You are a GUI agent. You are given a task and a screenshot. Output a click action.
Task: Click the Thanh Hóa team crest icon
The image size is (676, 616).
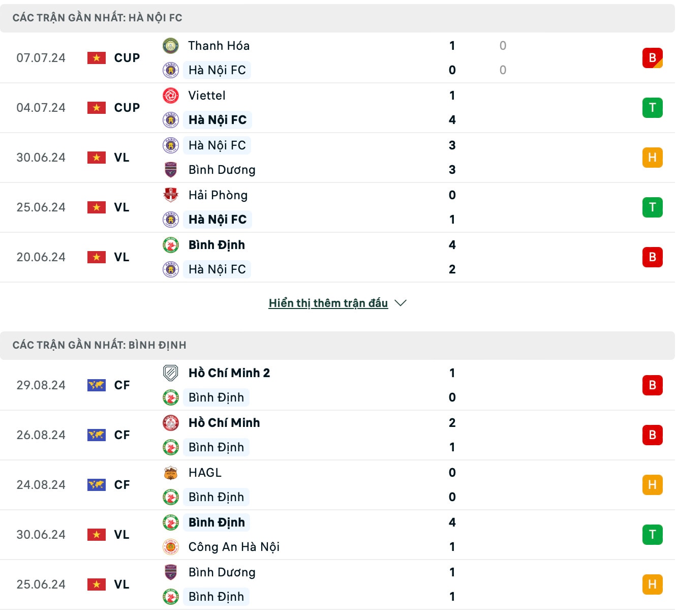(x=171, y=46)
